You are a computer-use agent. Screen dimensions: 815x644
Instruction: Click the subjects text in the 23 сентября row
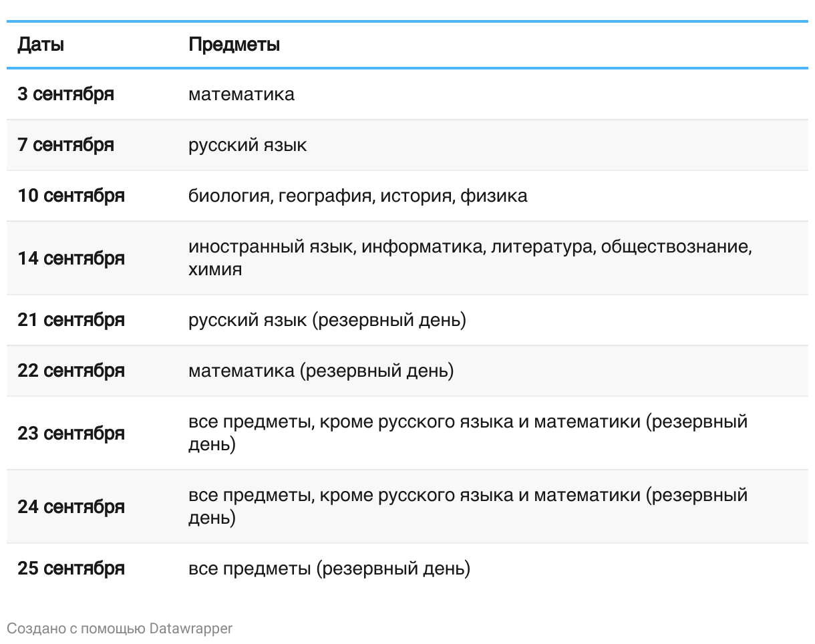(468, 433)
